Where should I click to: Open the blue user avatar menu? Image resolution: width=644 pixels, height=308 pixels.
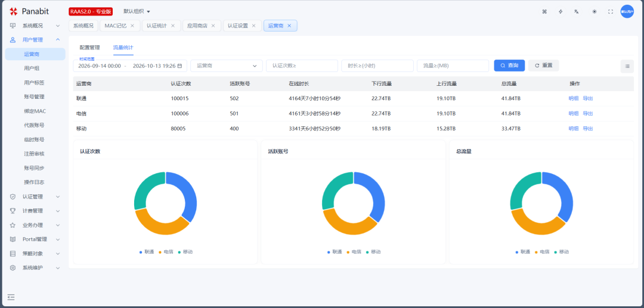click(x=627, y=11)
